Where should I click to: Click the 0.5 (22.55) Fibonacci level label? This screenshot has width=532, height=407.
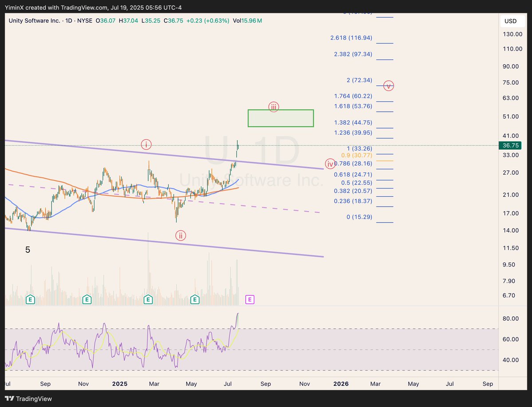pyautogui.click(x=357, y=183)
